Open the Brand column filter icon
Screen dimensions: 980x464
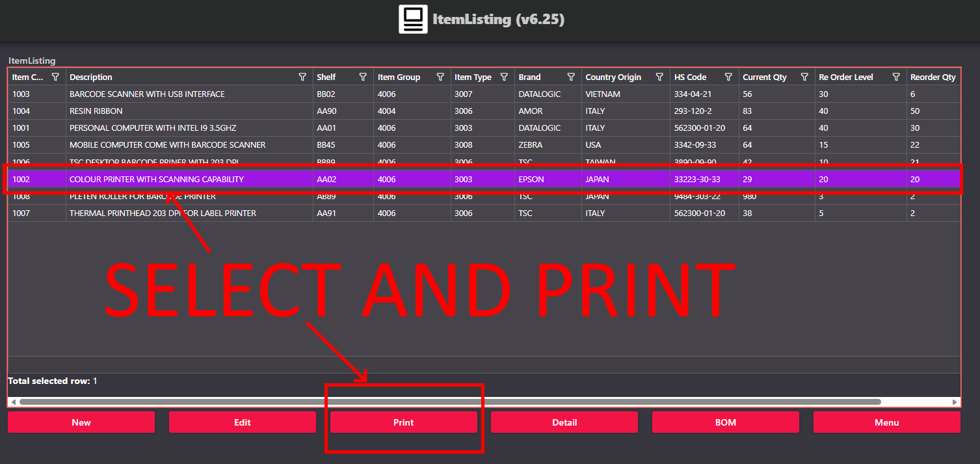coord(571,77)
